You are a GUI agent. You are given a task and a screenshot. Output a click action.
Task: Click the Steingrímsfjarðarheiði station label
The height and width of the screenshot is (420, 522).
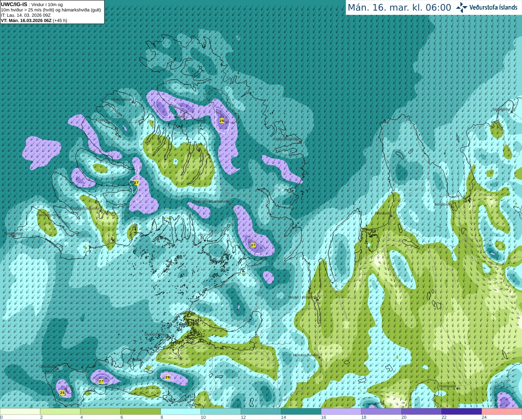211,201
